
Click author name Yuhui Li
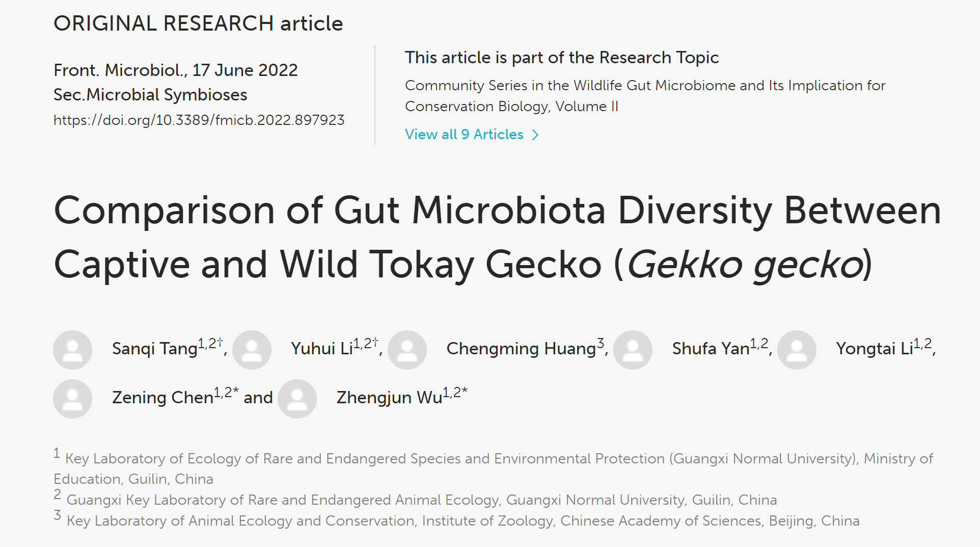pos(321,349)
